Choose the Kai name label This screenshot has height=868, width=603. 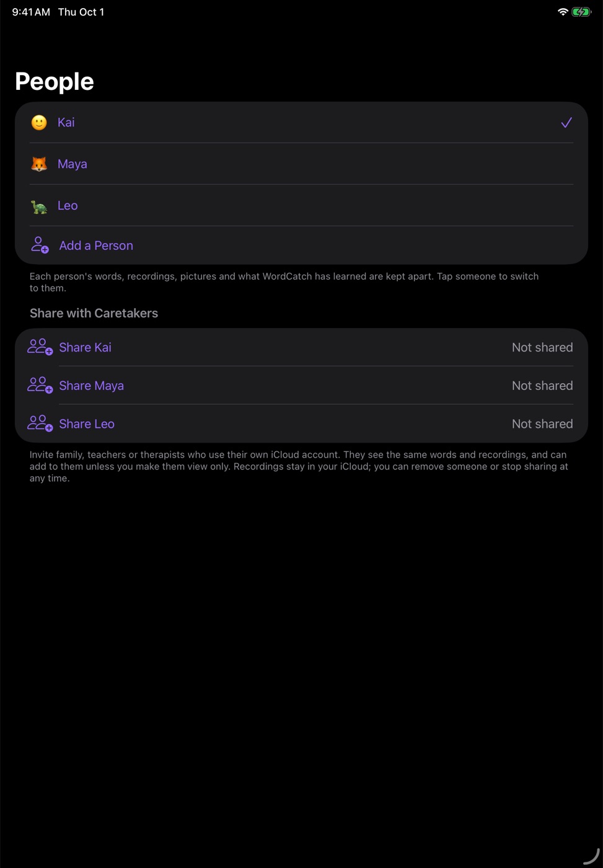pyautogui.click(x=66, y=122)
